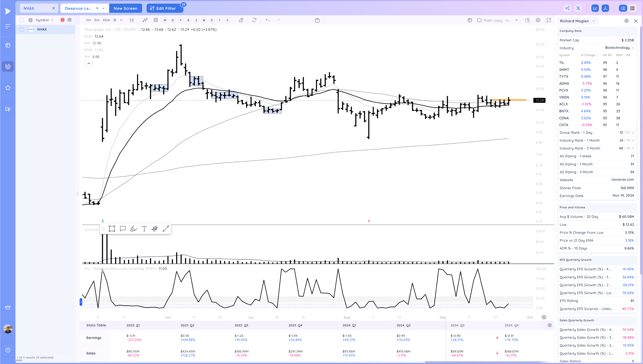Screen dimensions: 643x364
Task: Check the NVAX row checkbox
Action: (22, 29)
